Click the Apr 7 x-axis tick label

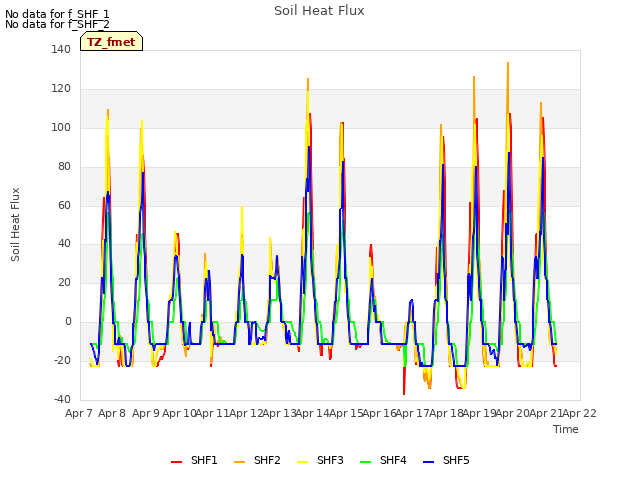click(x=79, y=413)
